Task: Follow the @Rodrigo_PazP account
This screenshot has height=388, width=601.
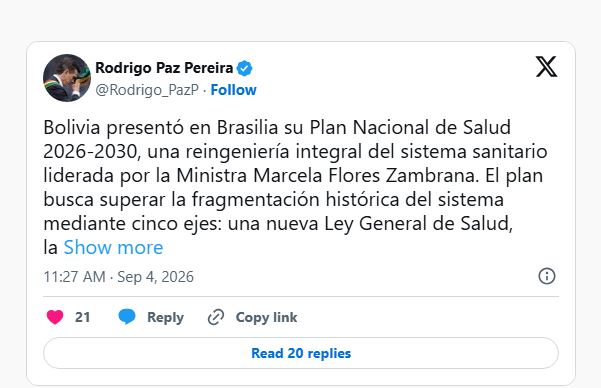Action: point(233,90)
